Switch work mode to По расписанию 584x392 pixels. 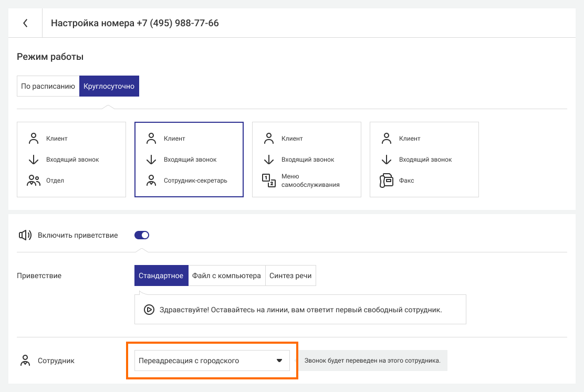point(48,86)
